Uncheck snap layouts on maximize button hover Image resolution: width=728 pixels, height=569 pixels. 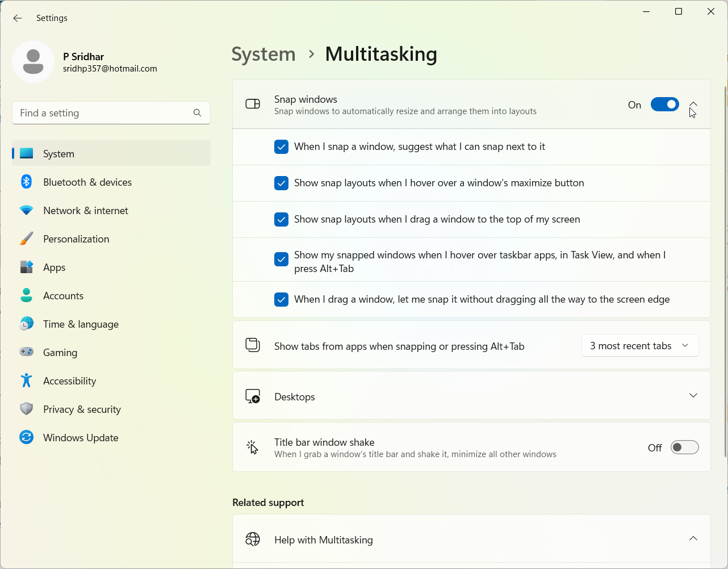coord(281,183)
